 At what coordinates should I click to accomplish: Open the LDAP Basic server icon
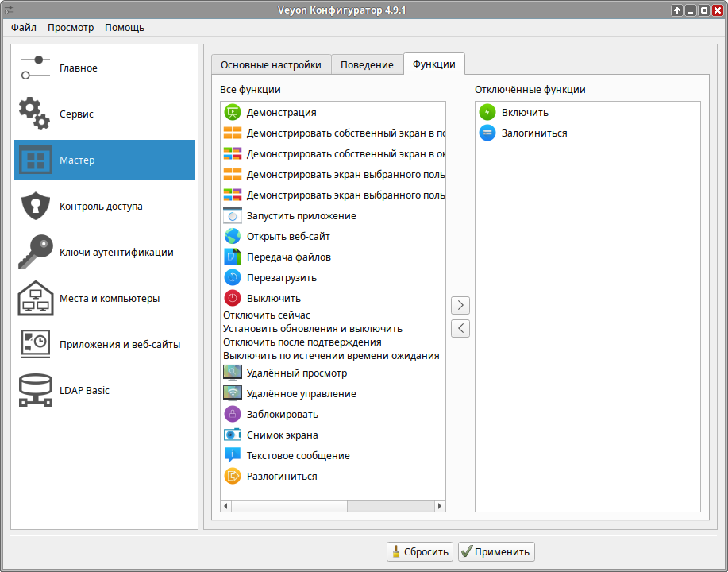35,390
